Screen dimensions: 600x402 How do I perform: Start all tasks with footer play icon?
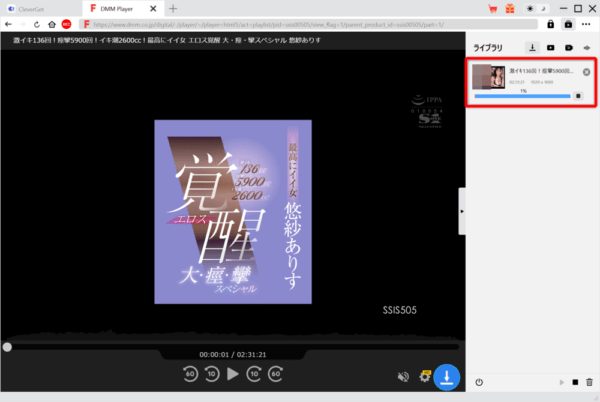point(561,382)
